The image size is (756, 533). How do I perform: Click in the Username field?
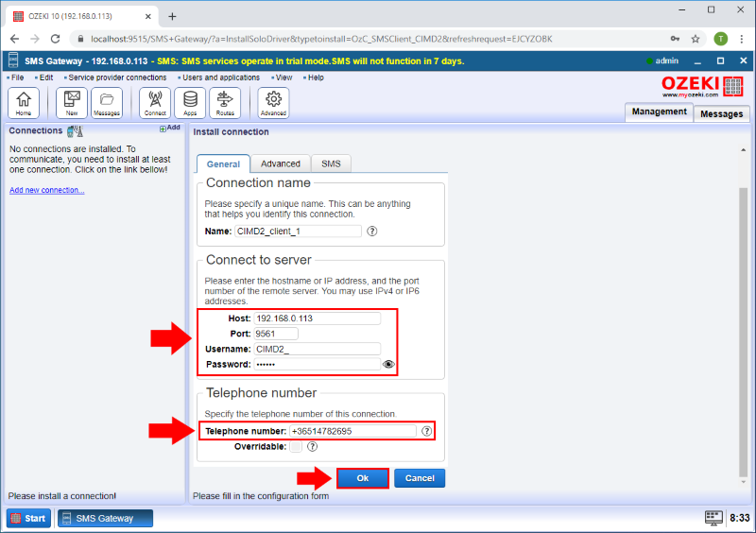pyautogui.click(x=318, y=350)
